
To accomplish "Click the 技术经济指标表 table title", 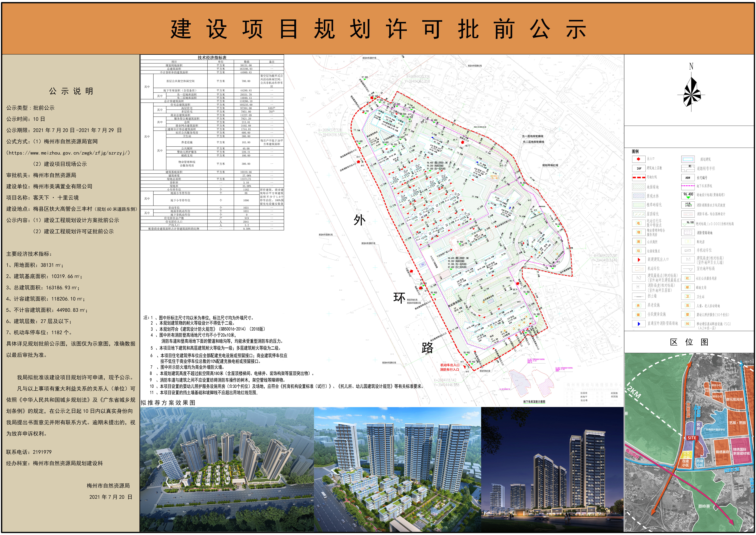I will (x=212, y=57).
